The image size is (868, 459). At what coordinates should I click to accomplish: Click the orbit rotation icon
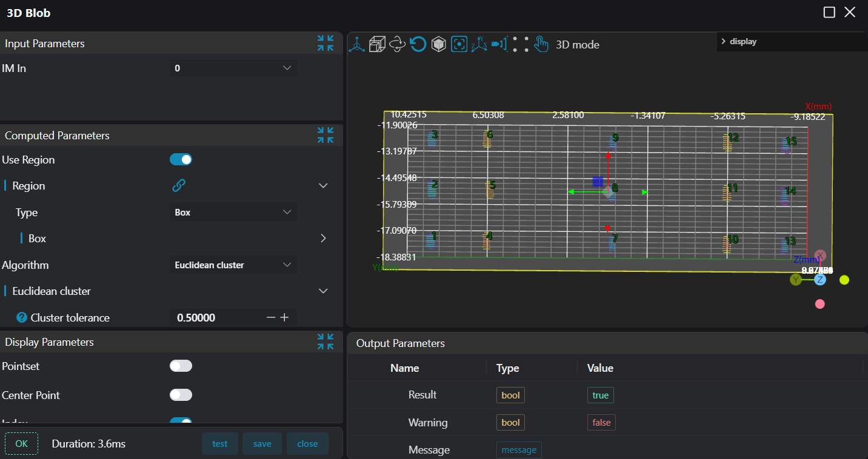point(397,44)
